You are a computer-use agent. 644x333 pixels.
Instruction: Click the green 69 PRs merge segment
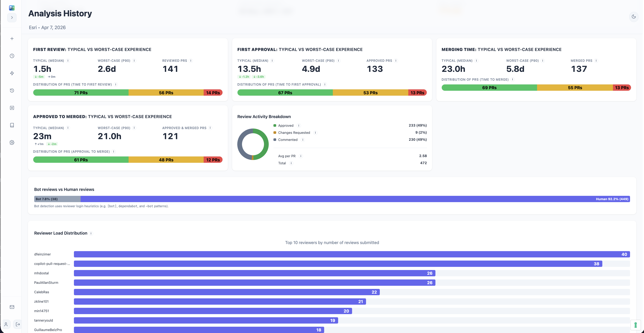[489, 88]
